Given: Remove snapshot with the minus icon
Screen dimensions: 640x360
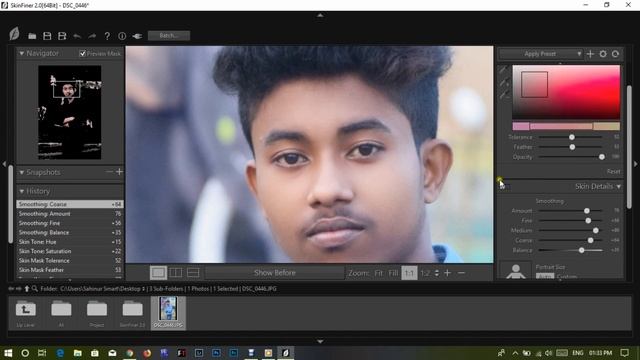Looking at the screenshot, I should point(109,172).
